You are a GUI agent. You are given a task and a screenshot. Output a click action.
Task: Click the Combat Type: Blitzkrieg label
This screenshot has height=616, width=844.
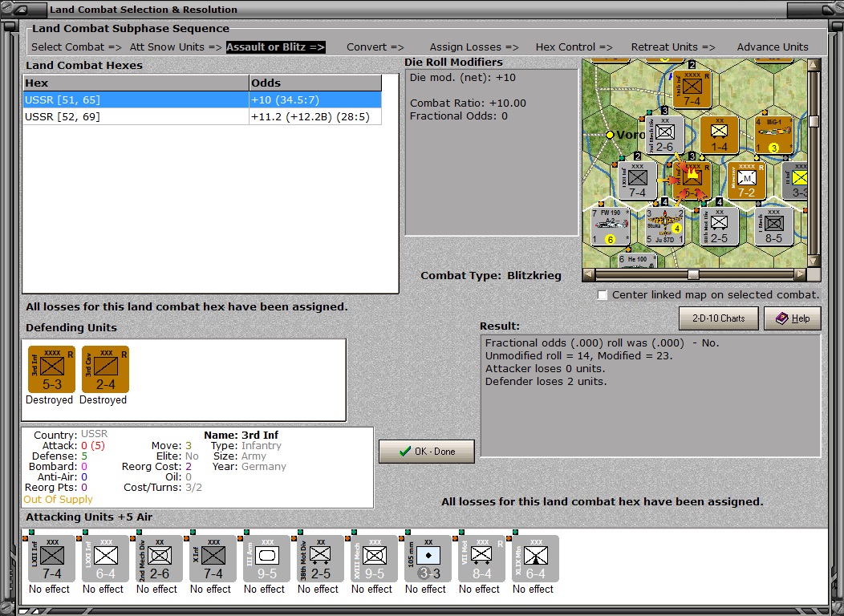[x=491, y=275]
